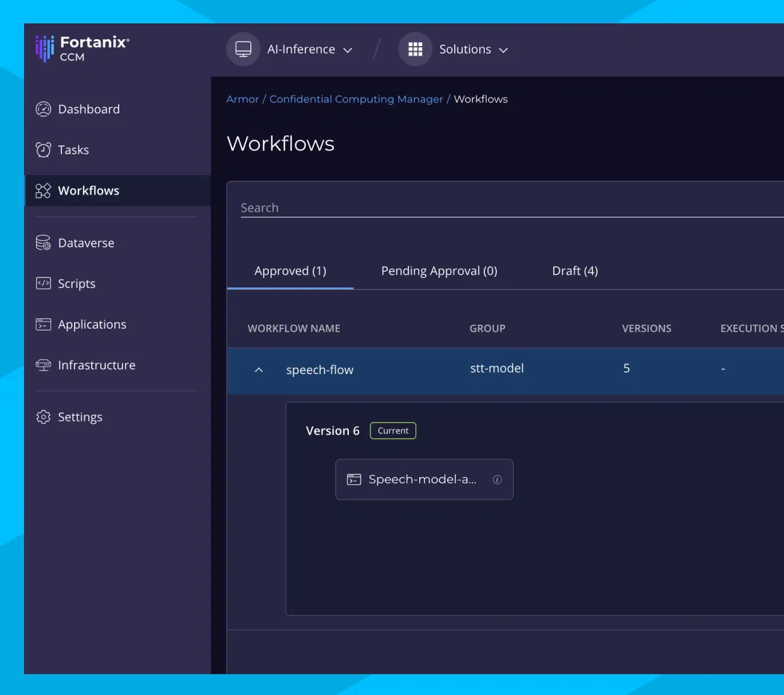Click info icon on Speech-model app card

(498, 480)
